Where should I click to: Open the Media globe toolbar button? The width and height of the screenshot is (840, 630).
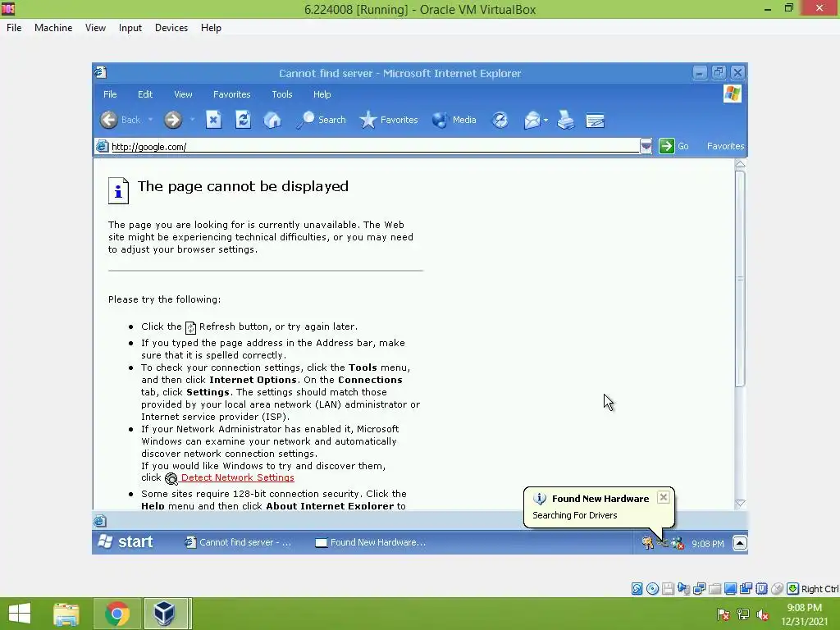point(454,120)
